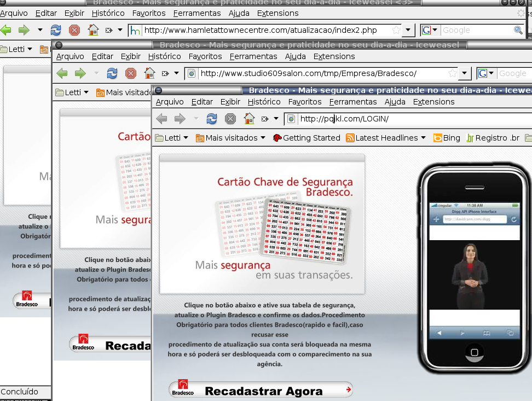The width and height of the screenshot is (532, 401).
Task: Click studio609salon URL address field
Action: pos(322,73)
